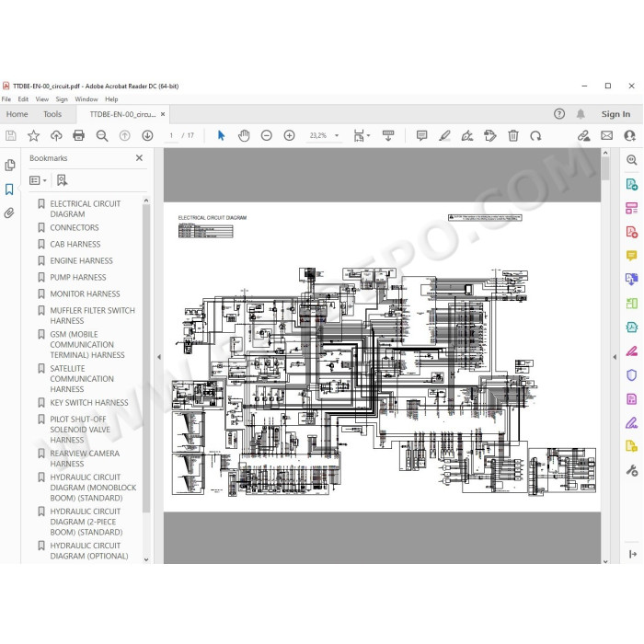This screenshot has width=644, height=644.
Task: Open the help question mark
Action: click(x=559, y=114)
